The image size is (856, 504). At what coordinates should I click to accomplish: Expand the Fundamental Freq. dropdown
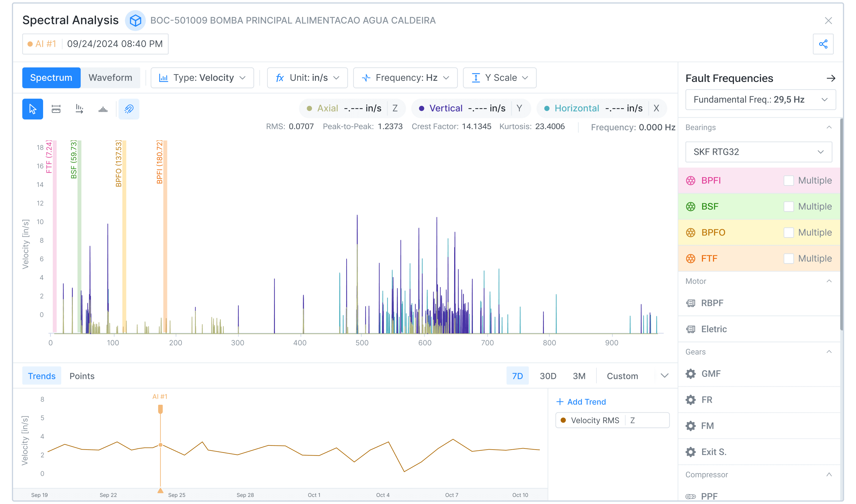[760, 100]
